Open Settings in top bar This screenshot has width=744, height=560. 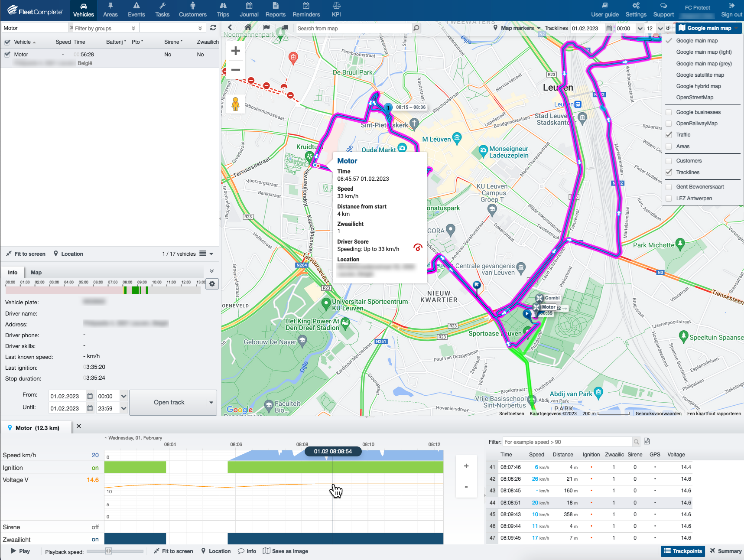coord(636,10)
